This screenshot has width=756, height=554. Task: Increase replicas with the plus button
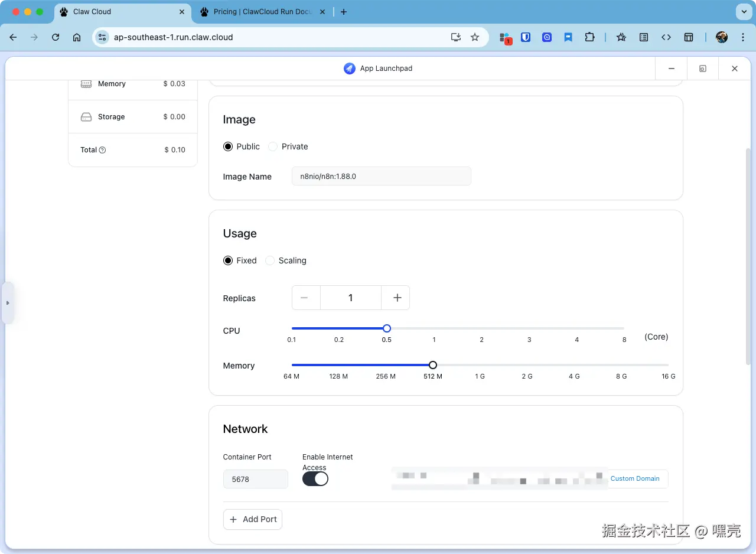(397, 298)
